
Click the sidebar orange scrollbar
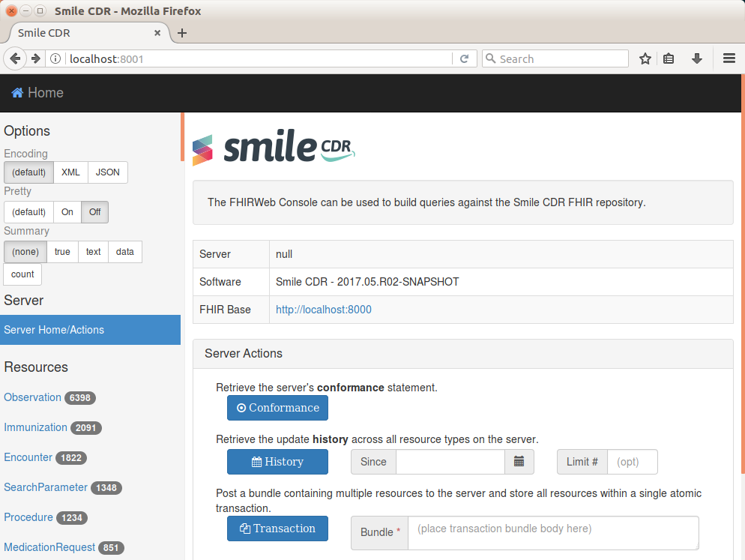coord(182,137)
